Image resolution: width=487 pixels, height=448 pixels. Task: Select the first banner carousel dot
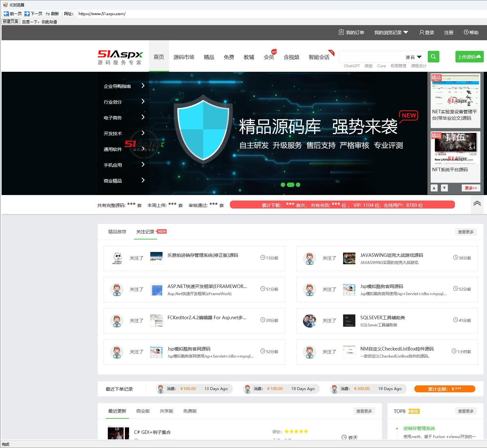283,185
